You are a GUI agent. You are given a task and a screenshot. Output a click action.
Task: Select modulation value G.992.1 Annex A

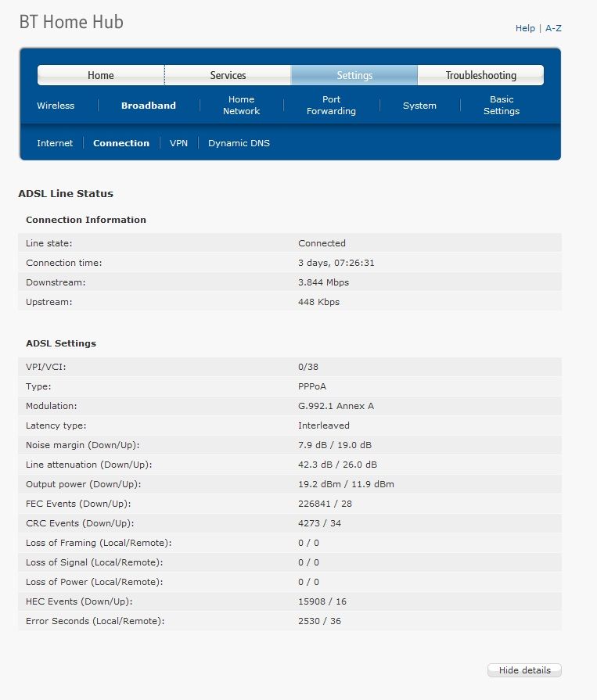pos(336,406)
